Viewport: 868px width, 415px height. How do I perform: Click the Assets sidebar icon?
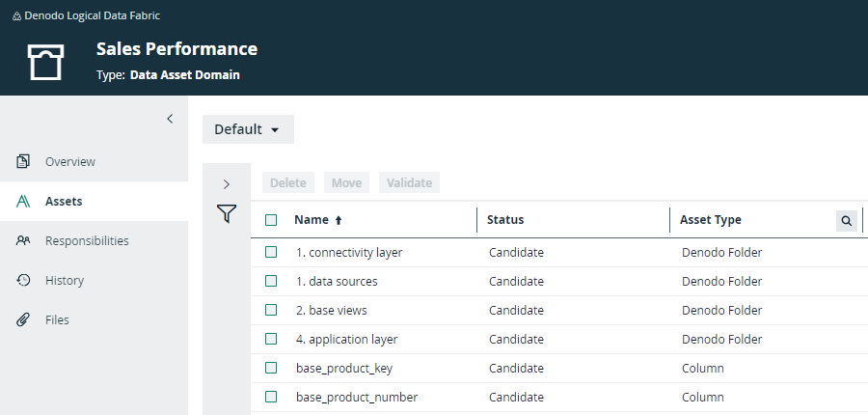pos(23,201)
